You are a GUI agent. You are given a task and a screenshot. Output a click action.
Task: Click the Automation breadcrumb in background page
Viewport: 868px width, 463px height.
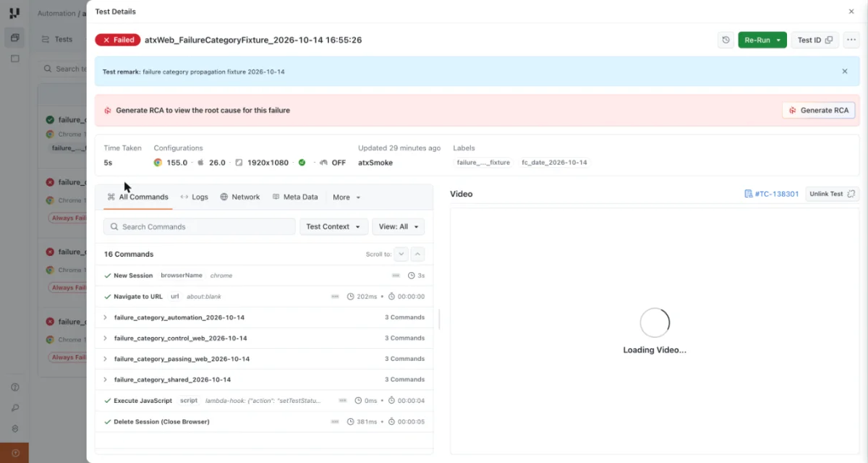56,13
